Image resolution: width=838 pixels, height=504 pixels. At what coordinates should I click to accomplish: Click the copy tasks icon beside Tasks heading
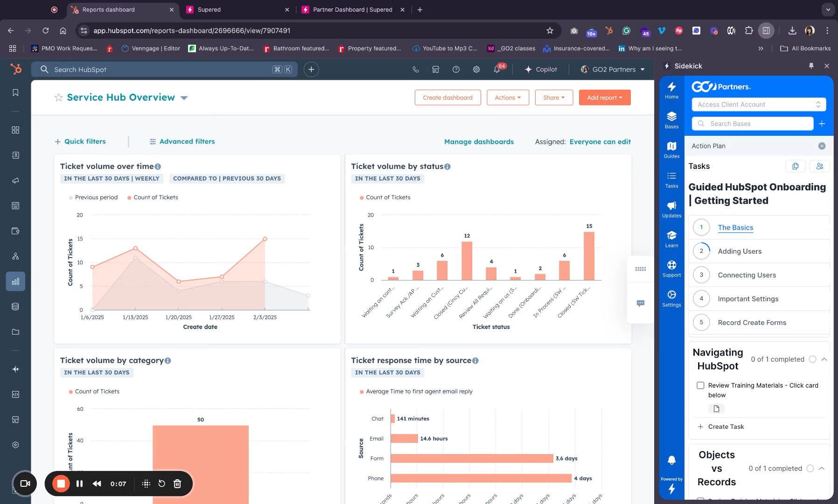[795, 166]
